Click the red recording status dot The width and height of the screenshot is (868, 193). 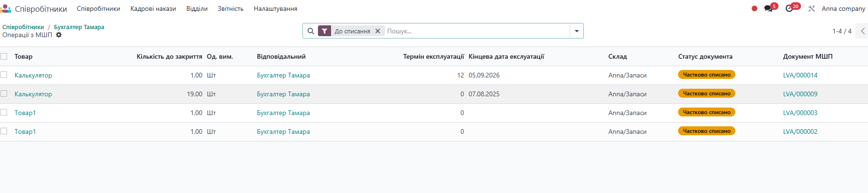tap(755, 8)
